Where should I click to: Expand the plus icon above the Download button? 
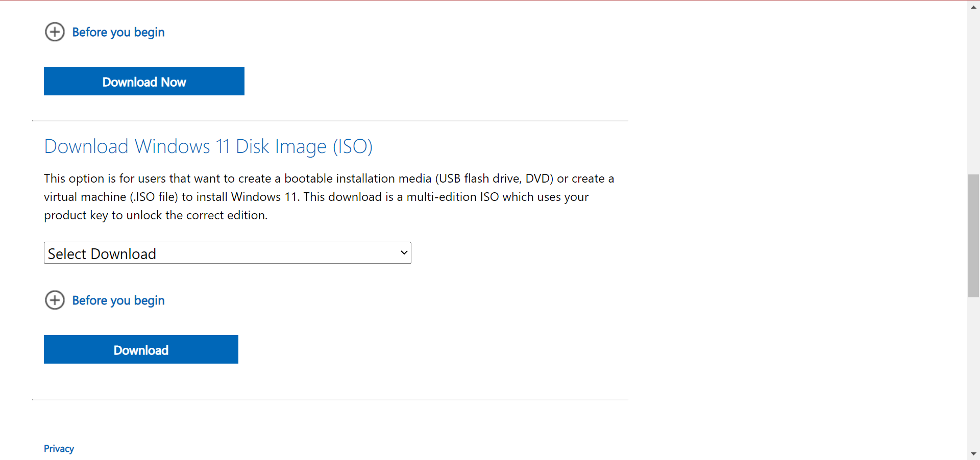55,300
